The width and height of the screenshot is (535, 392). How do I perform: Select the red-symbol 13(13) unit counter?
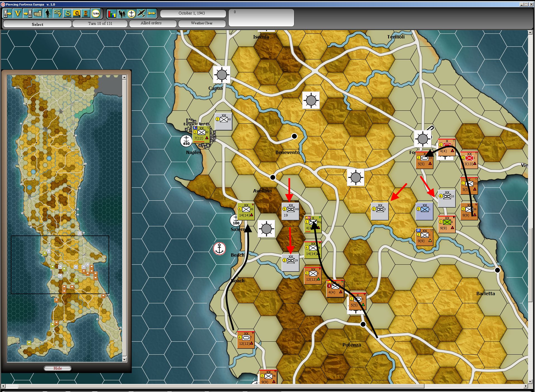(469, 160)
